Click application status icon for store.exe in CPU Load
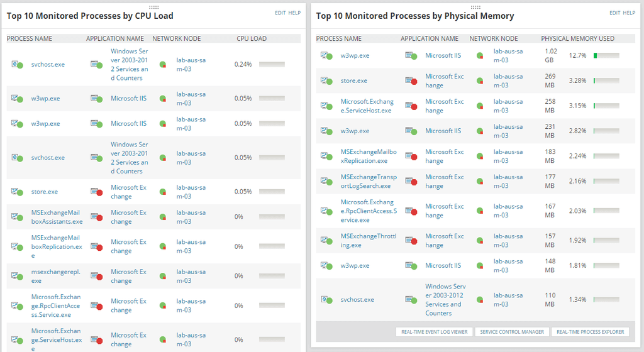This screenshot has width=644, height=352. pyautogui.click(x=96, y=192)
